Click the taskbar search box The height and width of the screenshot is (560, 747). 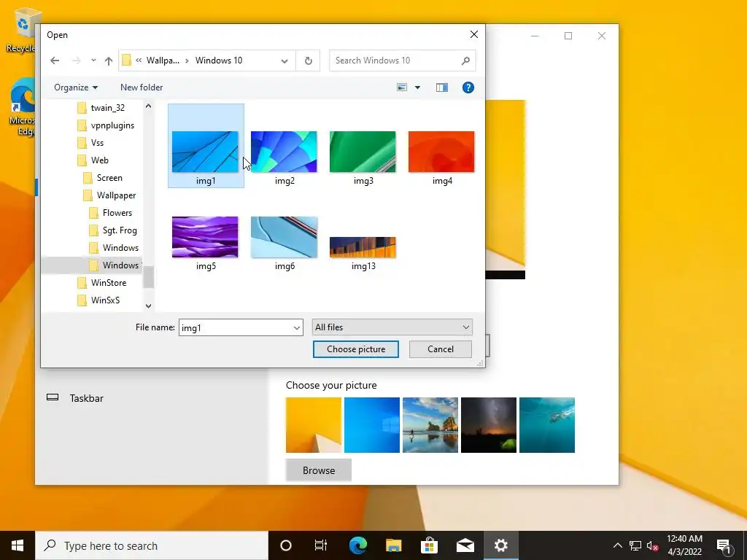pos(152,545)
